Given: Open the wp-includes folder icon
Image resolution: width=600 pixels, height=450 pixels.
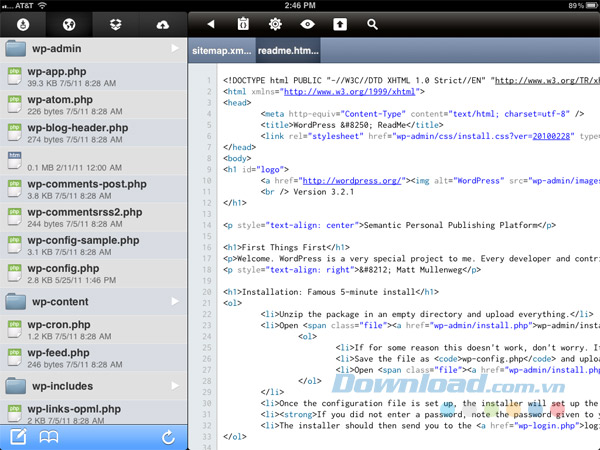Looking at the screenshot, I should click(16, 386).
